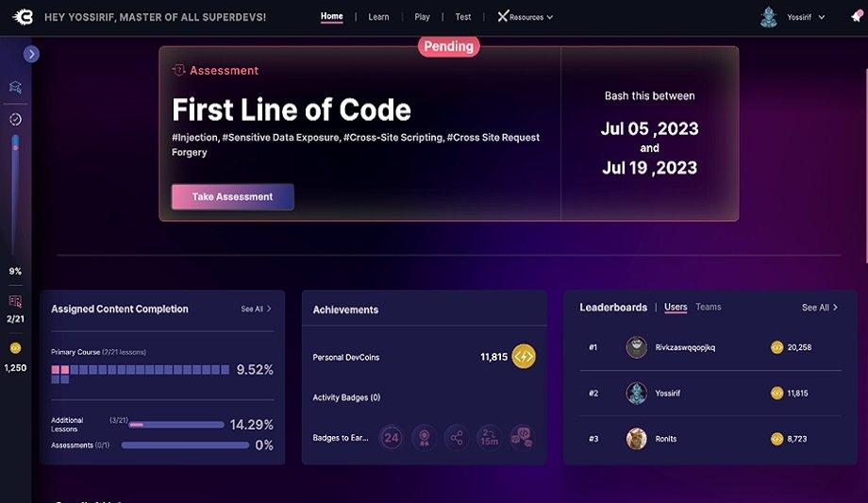Click the graduation cap icon in sidebar
This screenshot has height=503, width=868.
[x=16, y=87]
